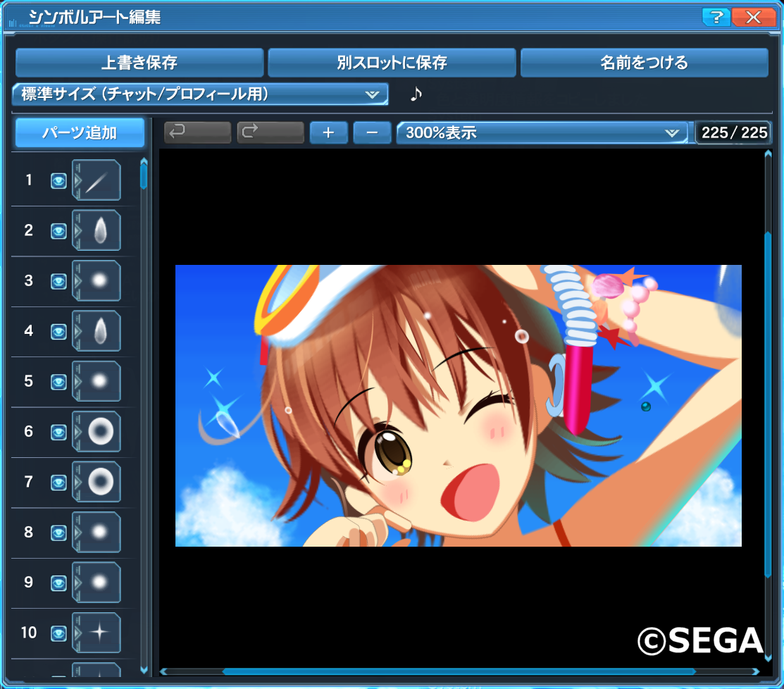Click the music note sound icon

pyautogui.click(x=416, y=94)
